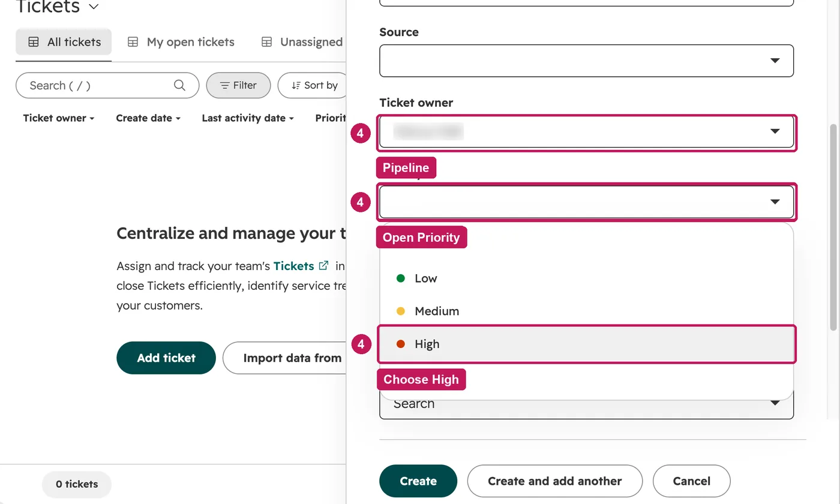Open the Source dropdown
This screenshot has height=504, width=840.
click(586, 61)
